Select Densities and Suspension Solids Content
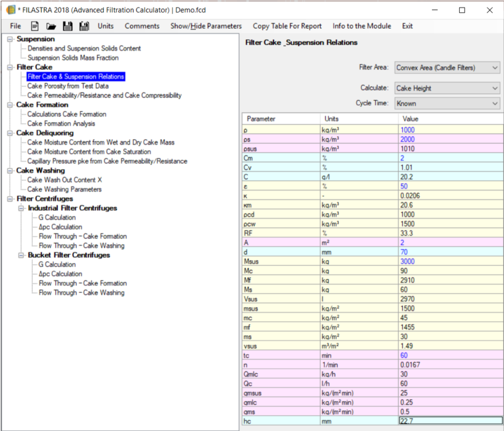504x431 pixels. [84, 48]
